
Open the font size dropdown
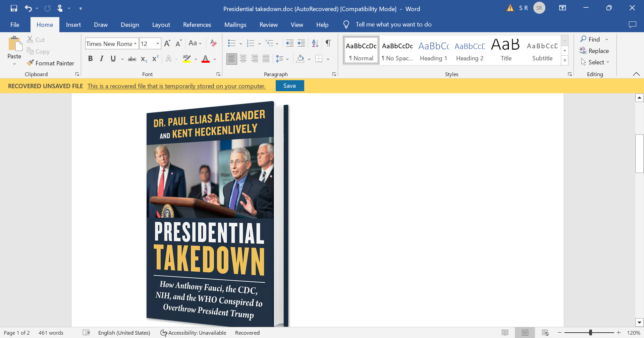[158, 44]
